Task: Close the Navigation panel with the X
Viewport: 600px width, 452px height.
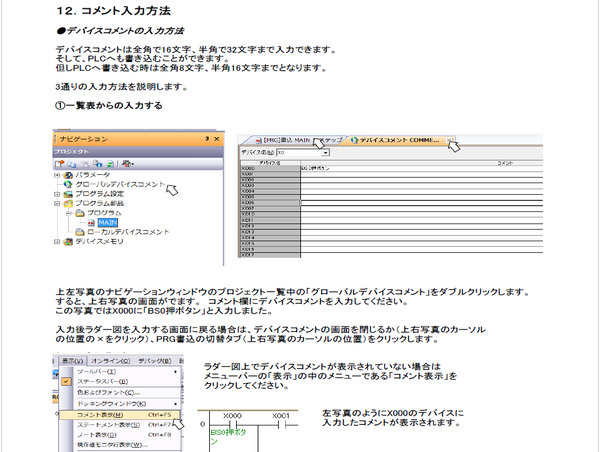Action: (215, 137)
